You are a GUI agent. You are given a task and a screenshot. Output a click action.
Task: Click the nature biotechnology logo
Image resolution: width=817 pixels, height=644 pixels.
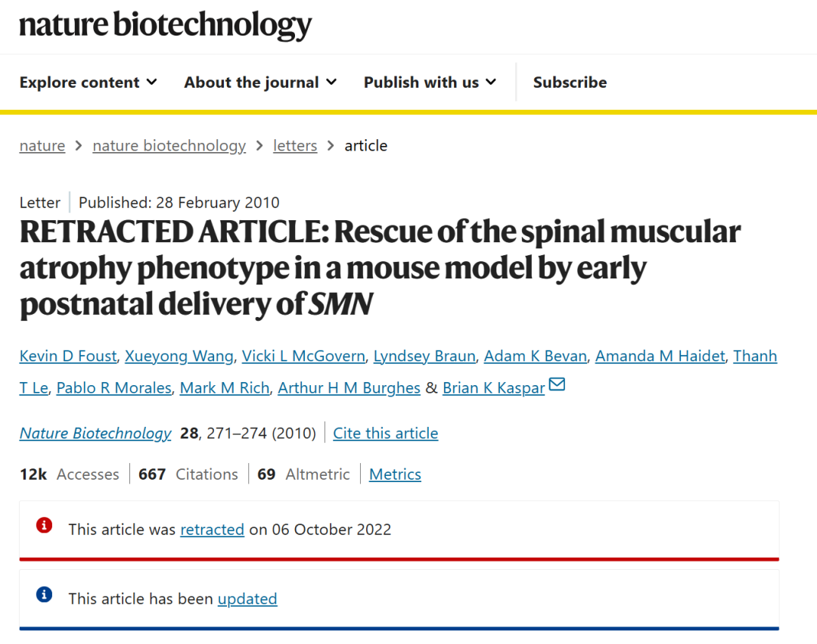coord(165,26)
